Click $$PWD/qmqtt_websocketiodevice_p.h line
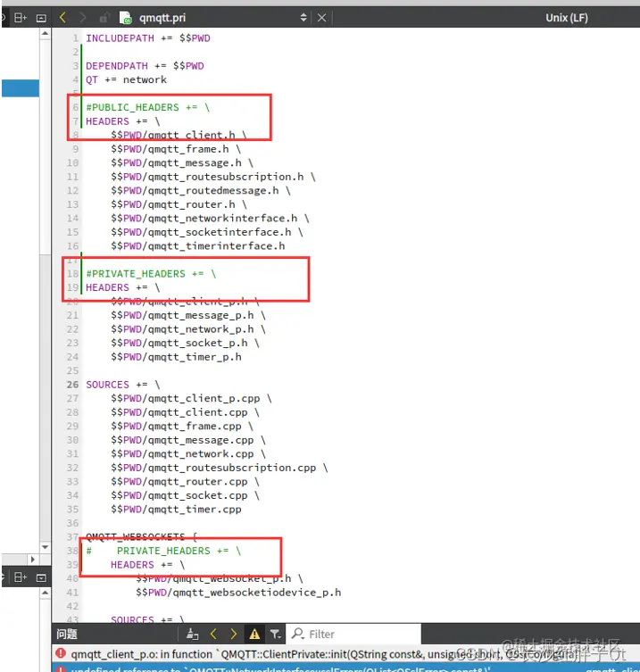The width and height of the screenshot is (640, 672). [x=238, y=593]
